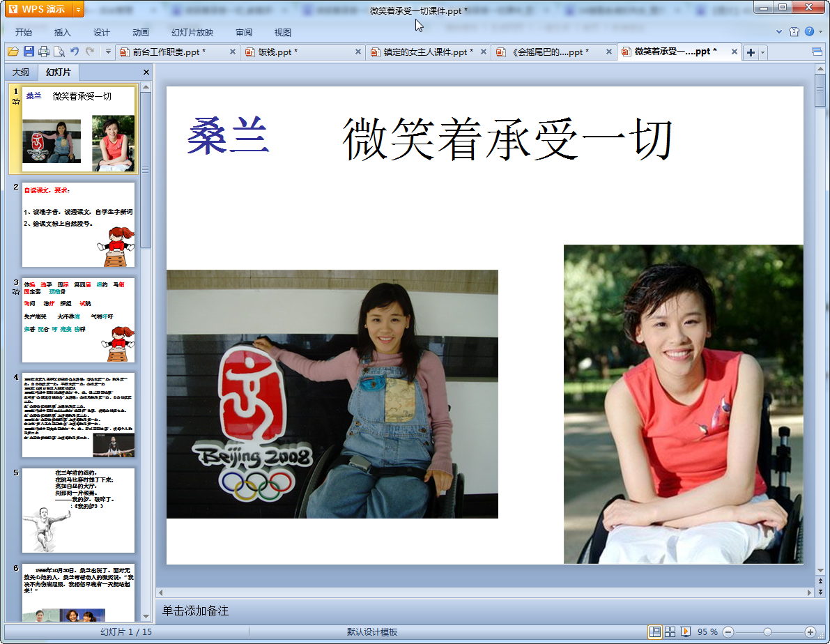Expand the help dropdown arrow
The width and height of the screenshot is (830, 644).
820,32
